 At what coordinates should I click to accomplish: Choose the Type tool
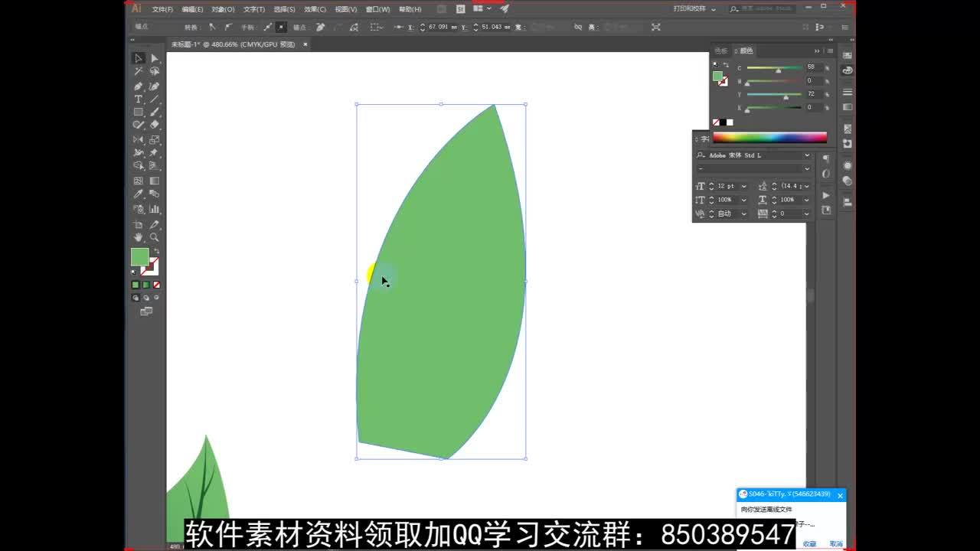[x=139, y=99]
